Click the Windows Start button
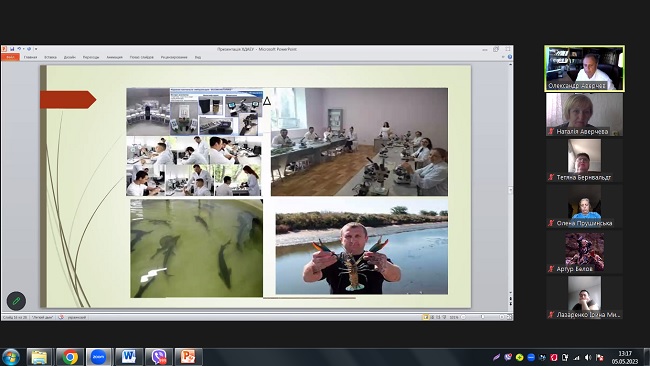Screen dimensions: 650x366 (x=11, y=357)
